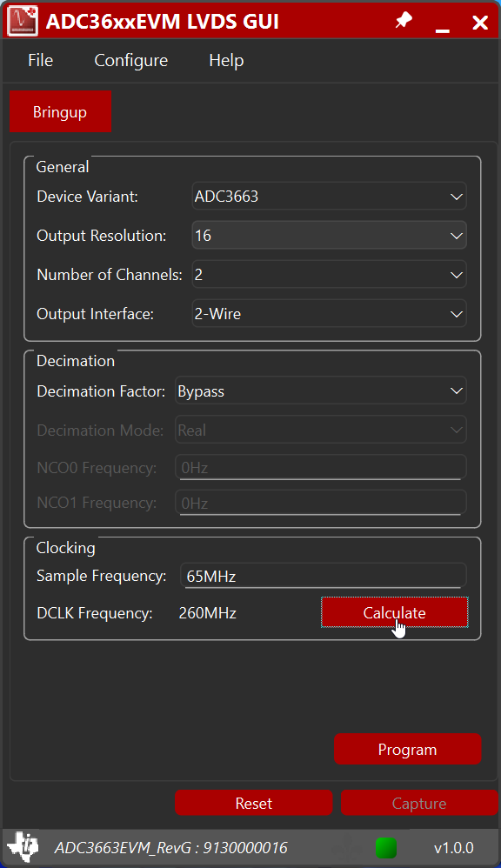Screen dimensions: 501x868
Task: Open the Configure menu
Action: [x=130, y=60]
